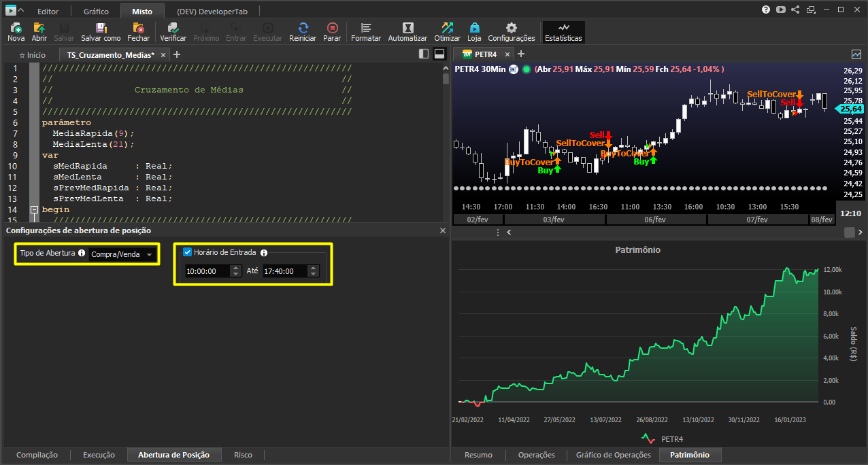The image size is (868, 465).
Task: Open a file with Abrir
Action: pos(39,32)
